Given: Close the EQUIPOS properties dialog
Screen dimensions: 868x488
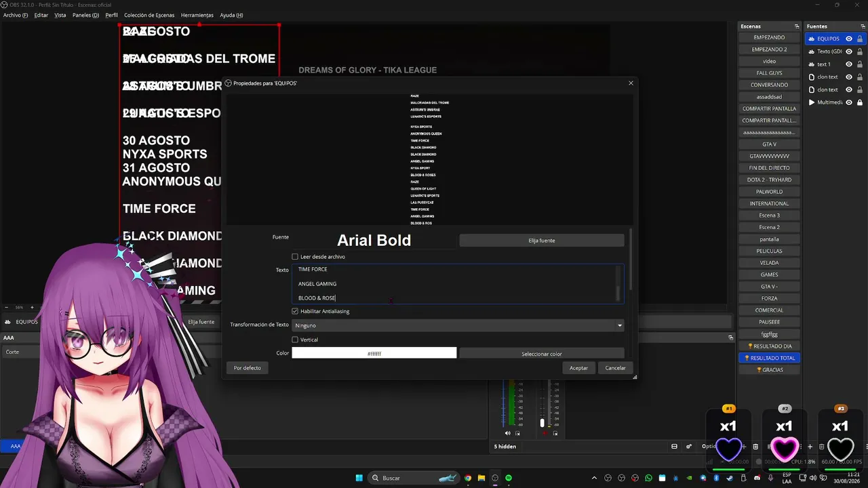Looking at the screenshot, I should [631, 83].
